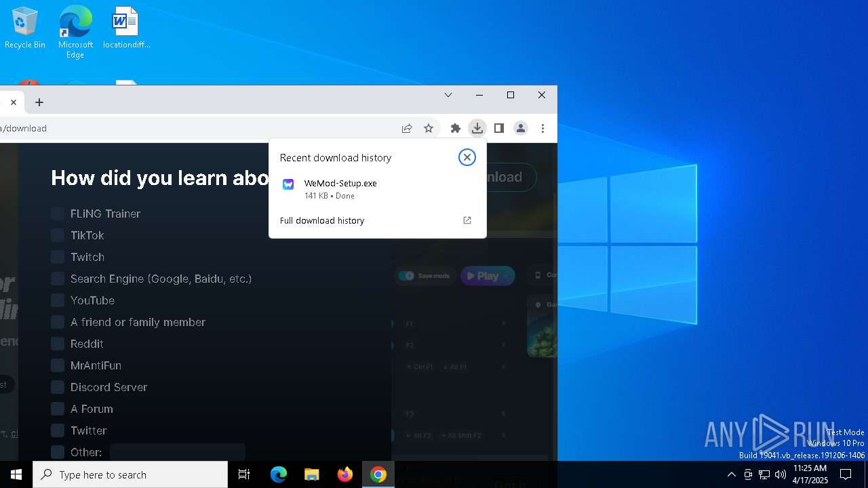Close the recent download history popup

pos(467,157)
